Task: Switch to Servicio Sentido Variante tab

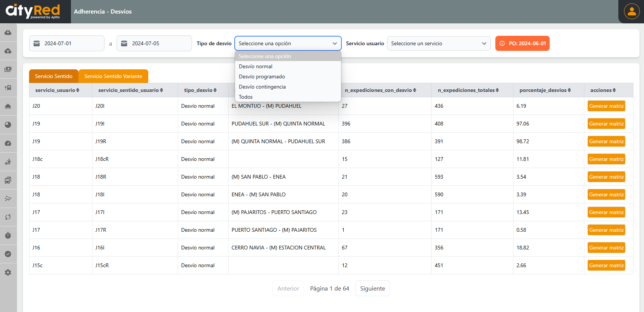Action: click(113, 76)
